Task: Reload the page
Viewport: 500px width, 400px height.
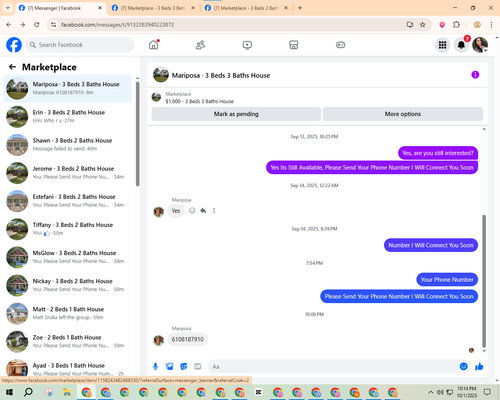Action: click(x=37, y=24)
